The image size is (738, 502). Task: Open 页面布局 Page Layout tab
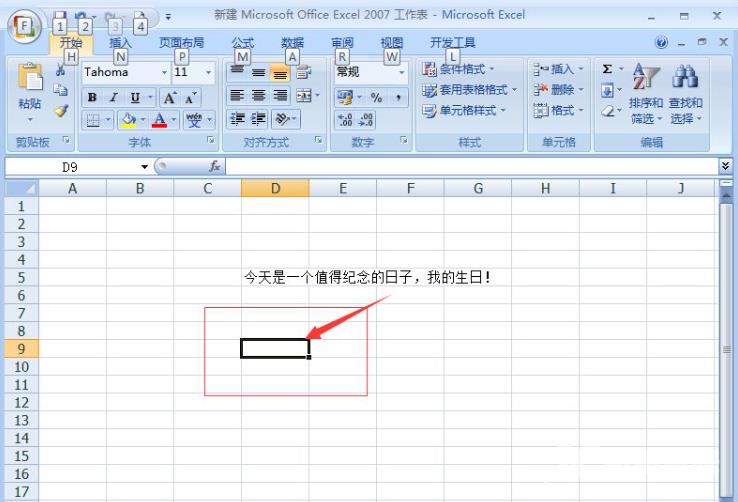click(182, 43)
